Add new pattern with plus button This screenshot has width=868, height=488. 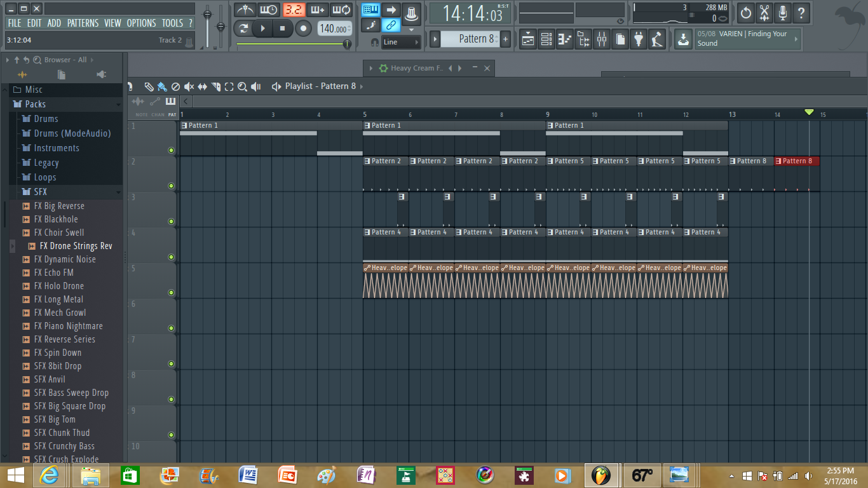(506, 39)
